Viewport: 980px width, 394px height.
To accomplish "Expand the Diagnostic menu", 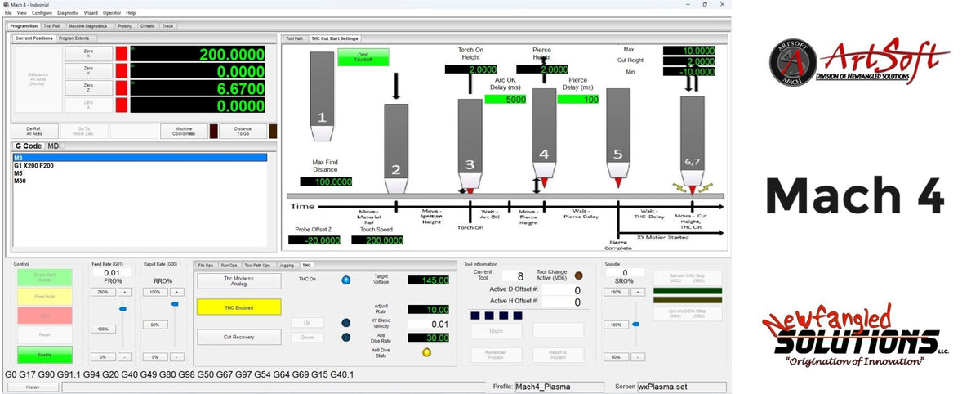I will pos(68,13).
